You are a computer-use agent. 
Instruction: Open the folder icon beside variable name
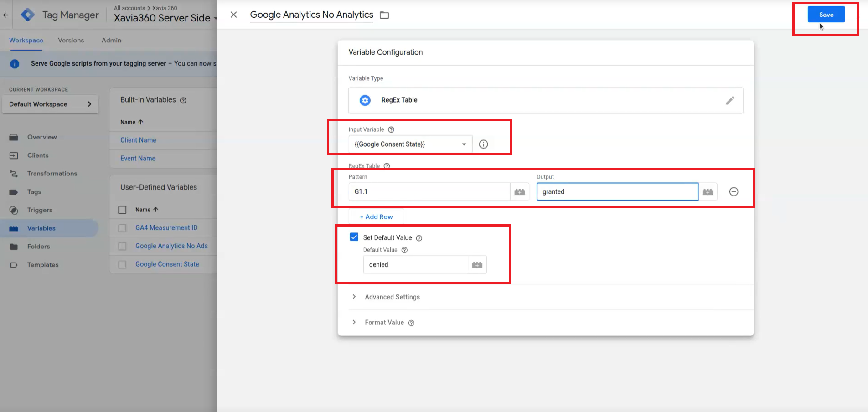pyautogui.click(x=384, y=15)
